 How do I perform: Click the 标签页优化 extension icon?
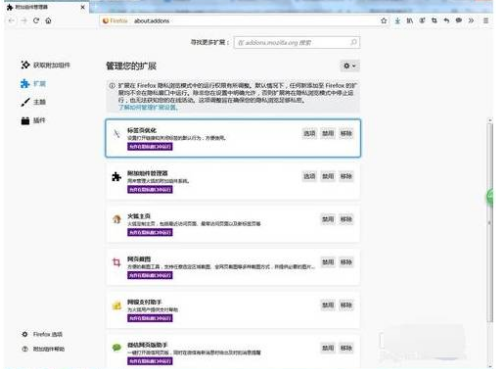(x=116, y=134)
